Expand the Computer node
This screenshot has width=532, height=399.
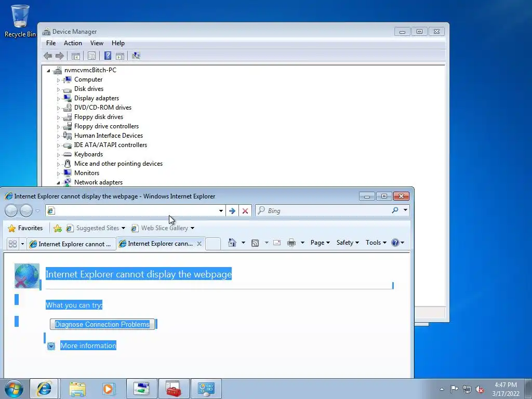tap(58, 80)
